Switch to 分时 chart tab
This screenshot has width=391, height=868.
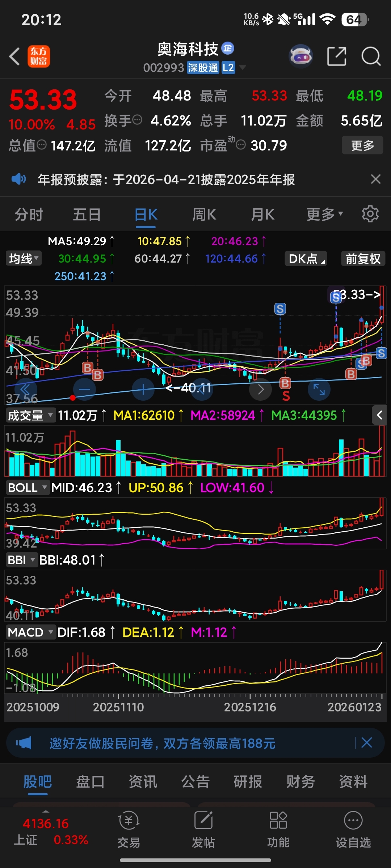(x=29, y=214)
